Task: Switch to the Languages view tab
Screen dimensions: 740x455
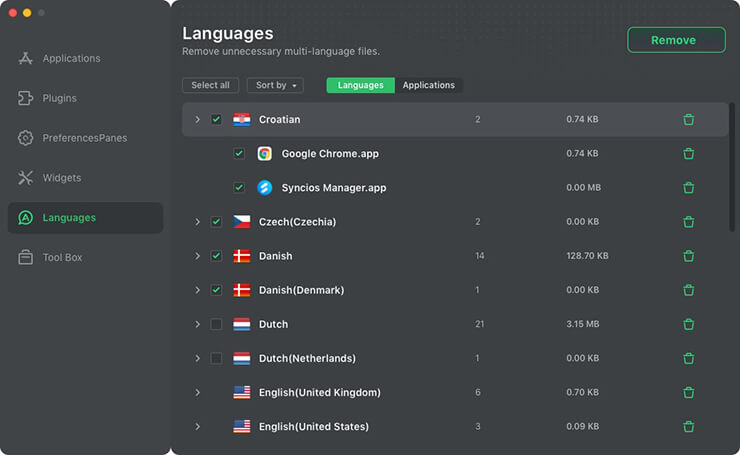Action: (361, 85)
